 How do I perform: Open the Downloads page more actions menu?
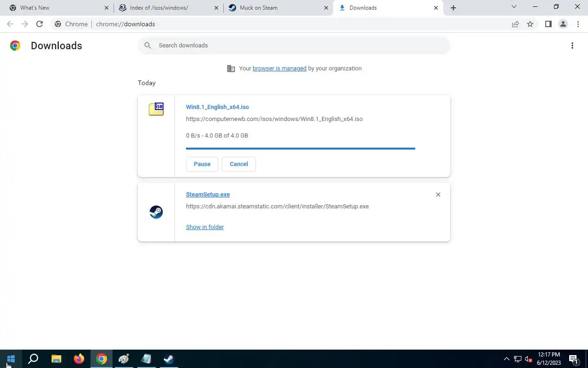[x=572, y=46]
